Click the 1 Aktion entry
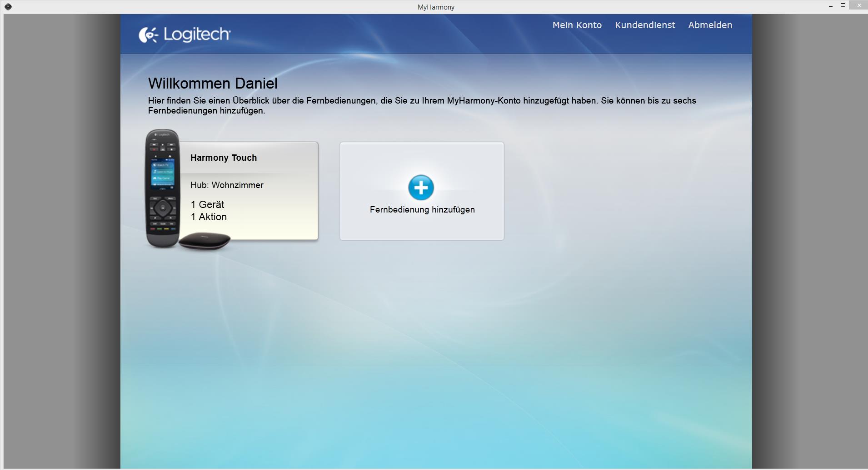 [x=209, y=217]
